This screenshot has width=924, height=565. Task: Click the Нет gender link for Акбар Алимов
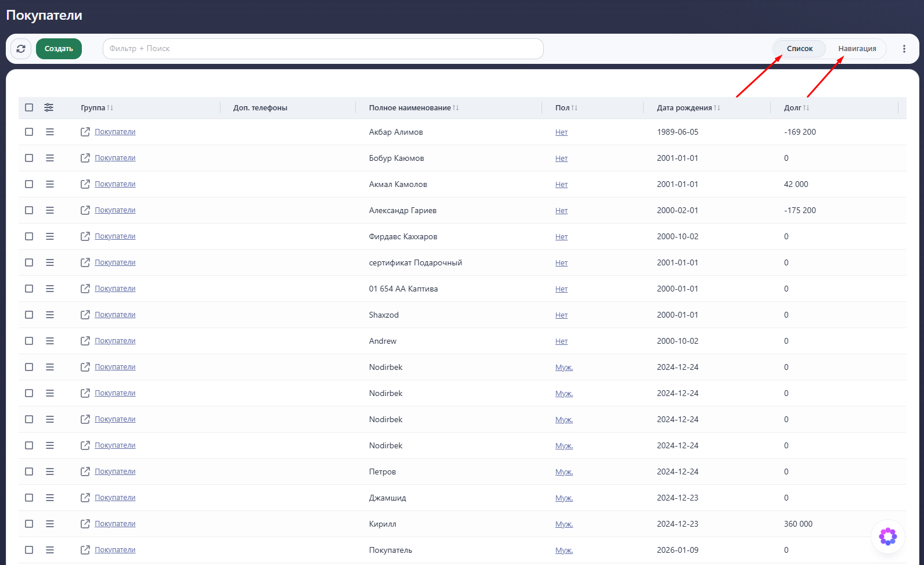561,132
